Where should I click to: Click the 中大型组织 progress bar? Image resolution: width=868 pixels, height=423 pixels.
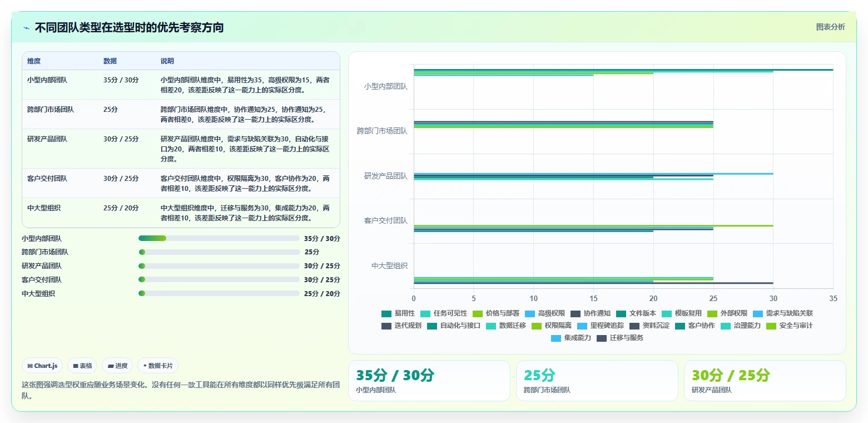point(219,293)
